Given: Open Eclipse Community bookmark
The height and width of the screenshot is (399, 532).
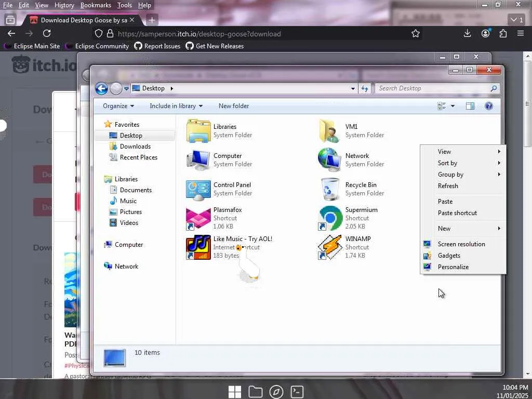Looking at the screenshot, I should tap(97, 46).
